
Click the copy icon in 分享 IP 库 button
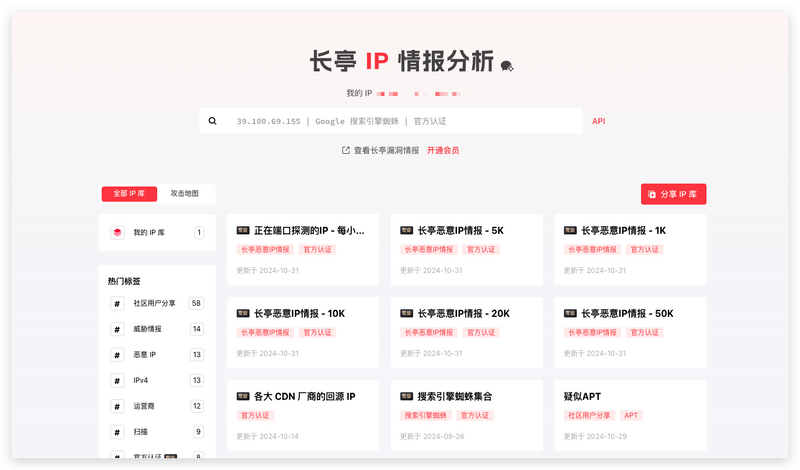tap(652, 194)
